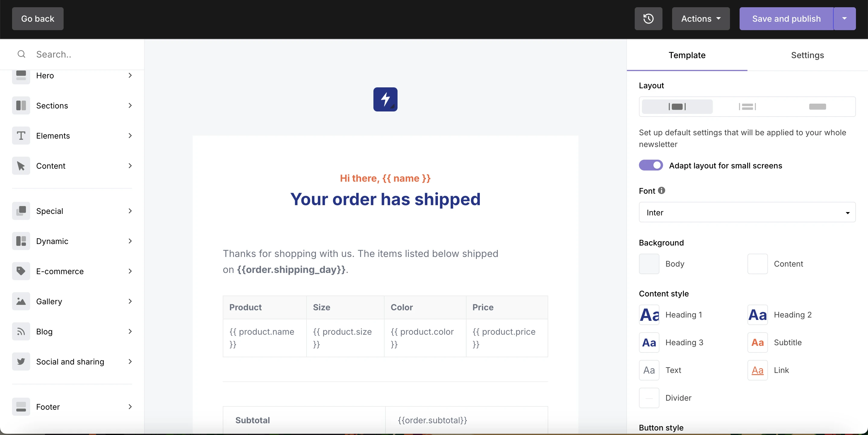This screenshot has height=435, width=868.
Task: Click the lightning bolt logo in email
Action: [x=385, y=99]
